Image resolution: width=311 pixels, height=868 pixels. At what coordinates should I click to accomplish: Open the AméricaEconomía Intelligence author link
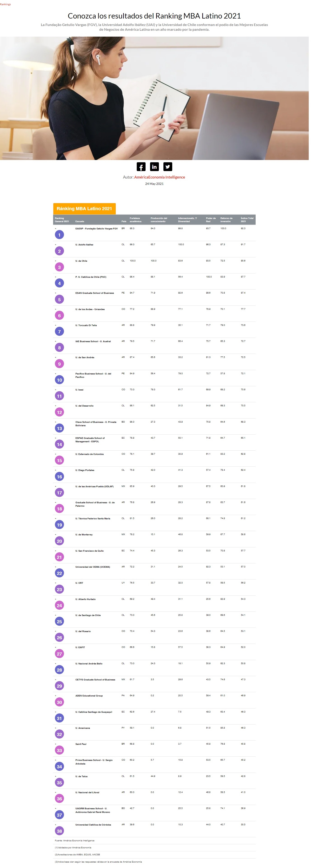click(159, 177)
